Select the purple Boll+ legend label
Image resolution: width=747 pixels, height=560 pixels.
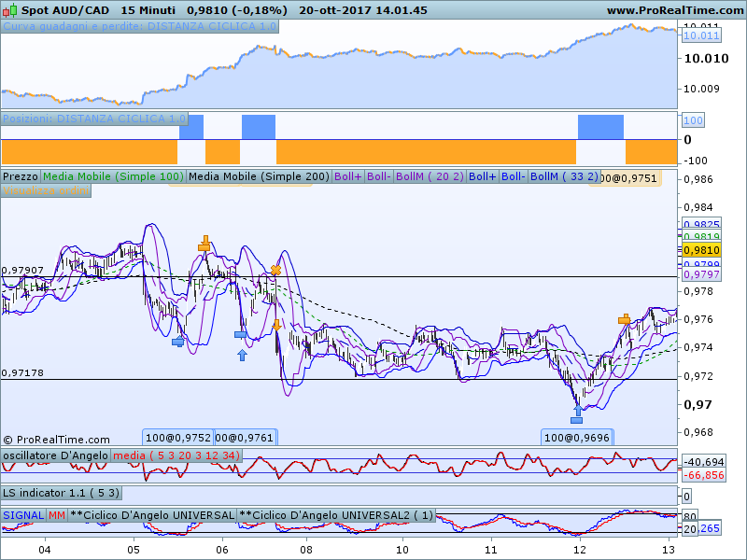coord(347,176)
